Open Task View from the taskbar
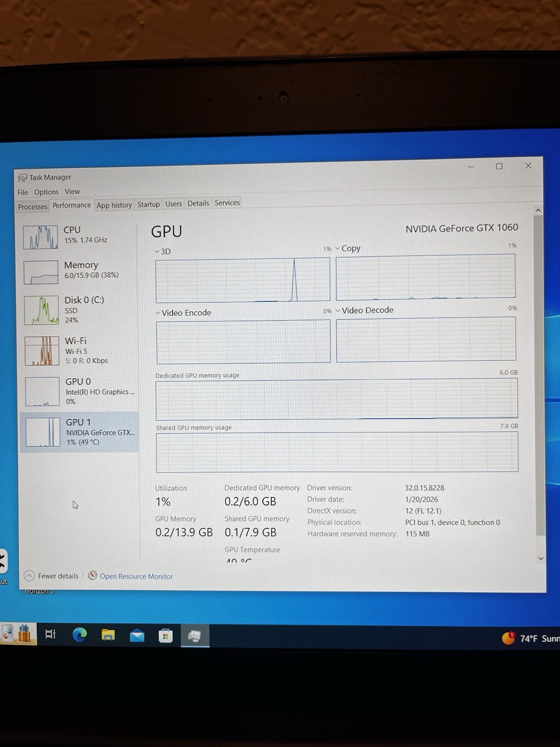Image resolution: width=560 pixels, height=747 pixels. [x=50, y=634]
